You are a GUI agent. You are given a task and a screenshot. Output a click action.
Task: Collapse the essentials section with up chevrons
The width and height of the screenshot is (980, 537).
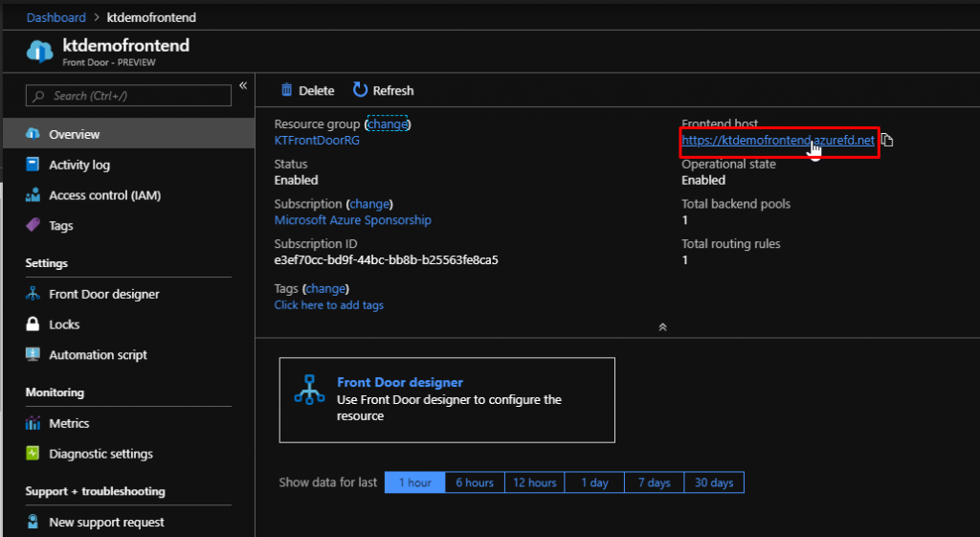pos(662,327)
